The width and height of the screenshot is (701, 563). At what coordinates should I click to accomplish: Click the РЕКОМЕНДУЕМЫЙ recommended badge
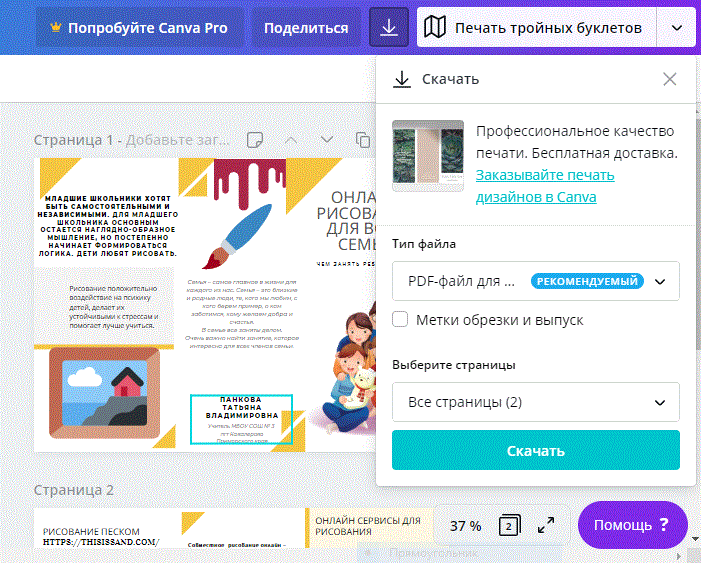587,281
